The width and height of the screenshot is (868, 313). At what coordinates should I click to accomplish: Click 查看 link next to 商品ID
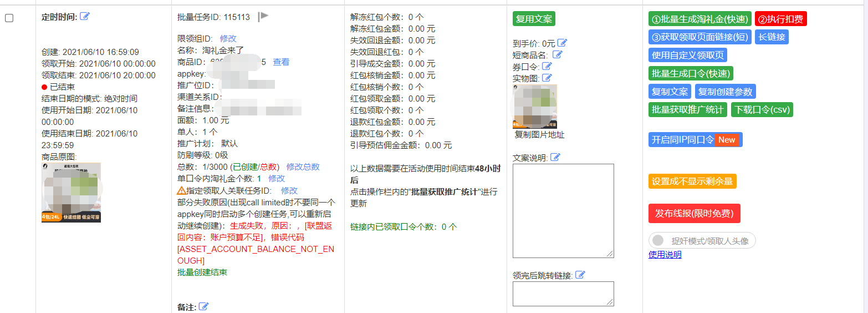[281, 62]
